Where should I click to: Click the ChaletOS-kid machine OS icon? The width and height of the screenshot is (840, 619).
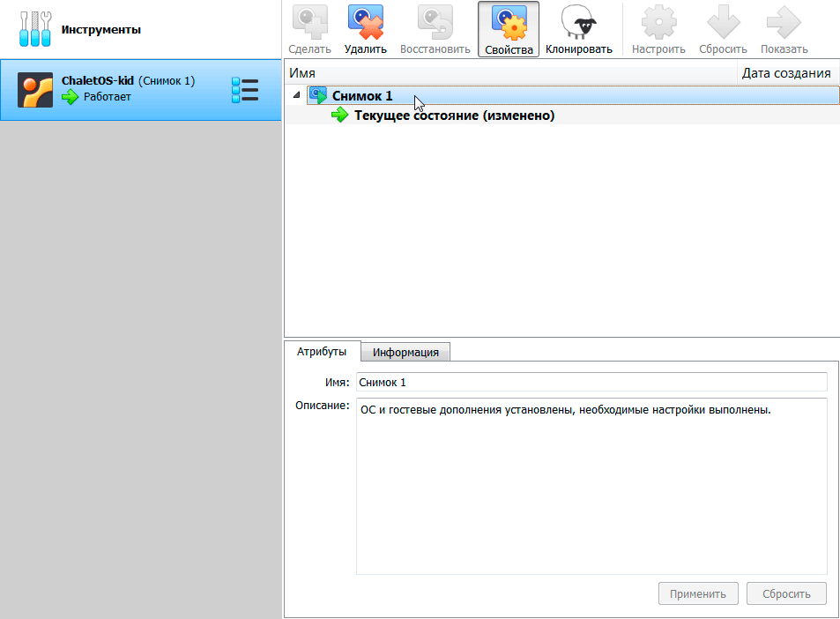(35, 90)
